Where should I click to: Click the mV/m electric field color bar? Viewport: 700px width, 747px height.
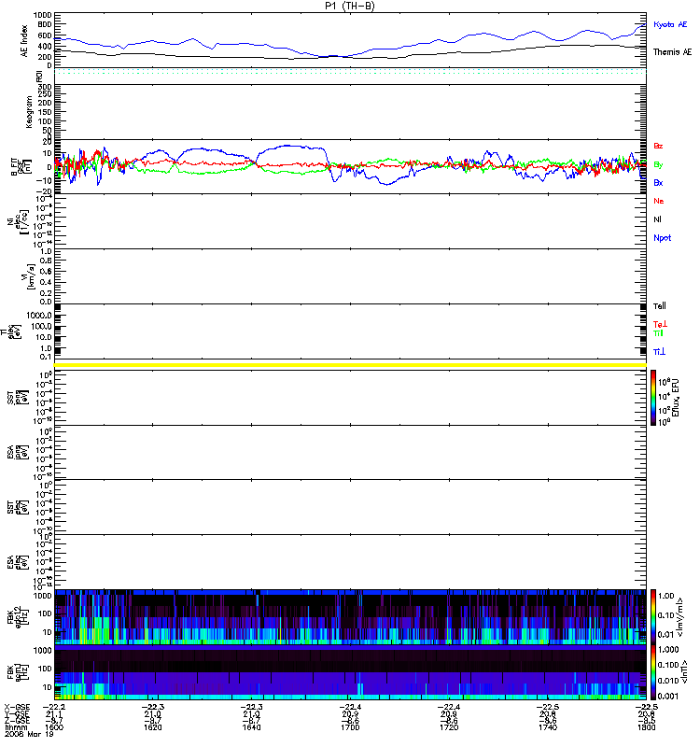pos(653,616)
